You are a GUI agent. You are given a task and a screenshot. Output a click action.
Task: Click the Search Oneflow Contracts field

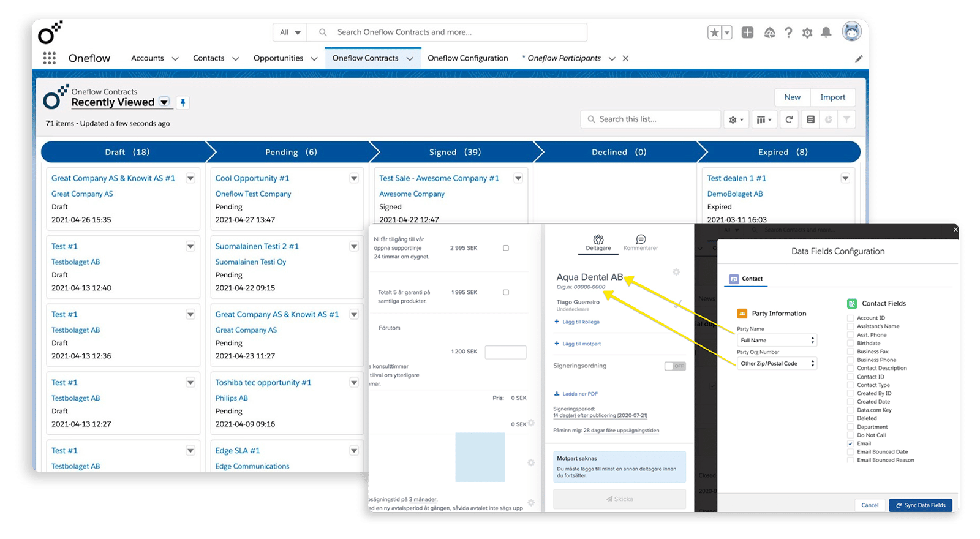pos(447,32)
